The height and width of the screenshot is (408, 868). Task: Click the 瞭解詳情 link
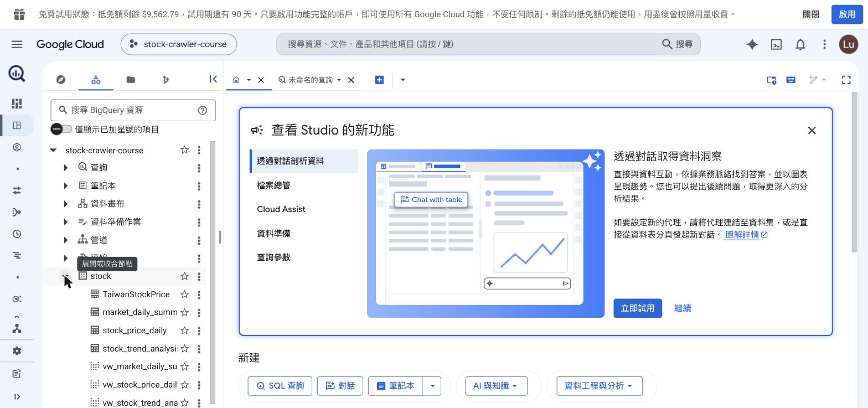tap(746, 235)
